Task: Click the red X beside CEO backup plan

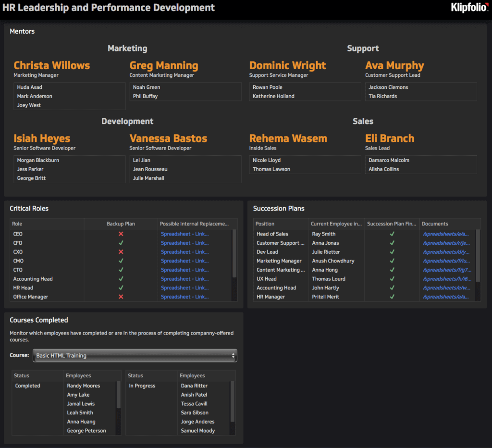Action: [x=121, y=234]
